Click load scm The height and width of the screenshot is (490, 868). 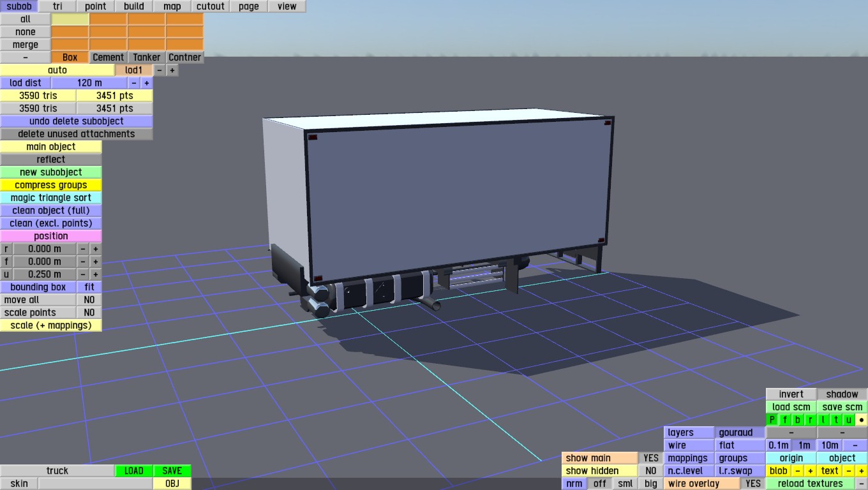[791, 407]
